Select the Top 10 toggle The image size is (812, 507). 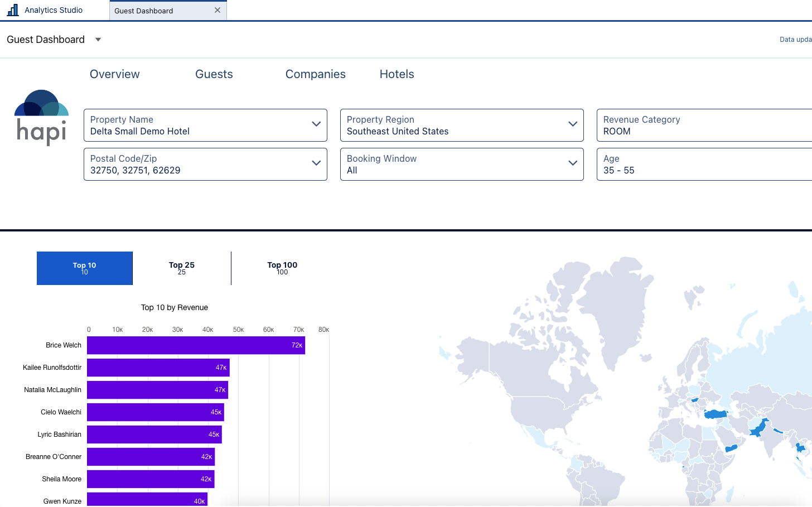coord(85,268)
